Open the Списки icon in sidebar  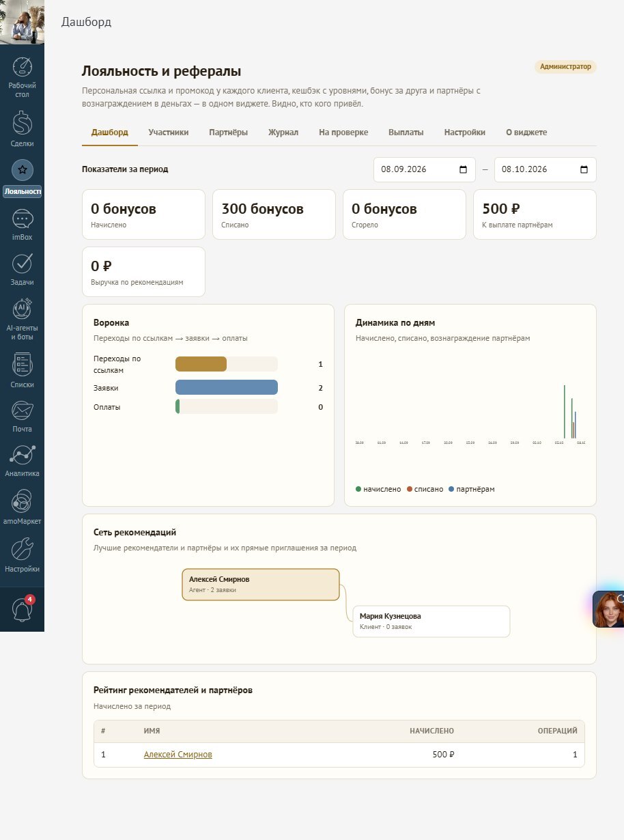tap(23, 363)
